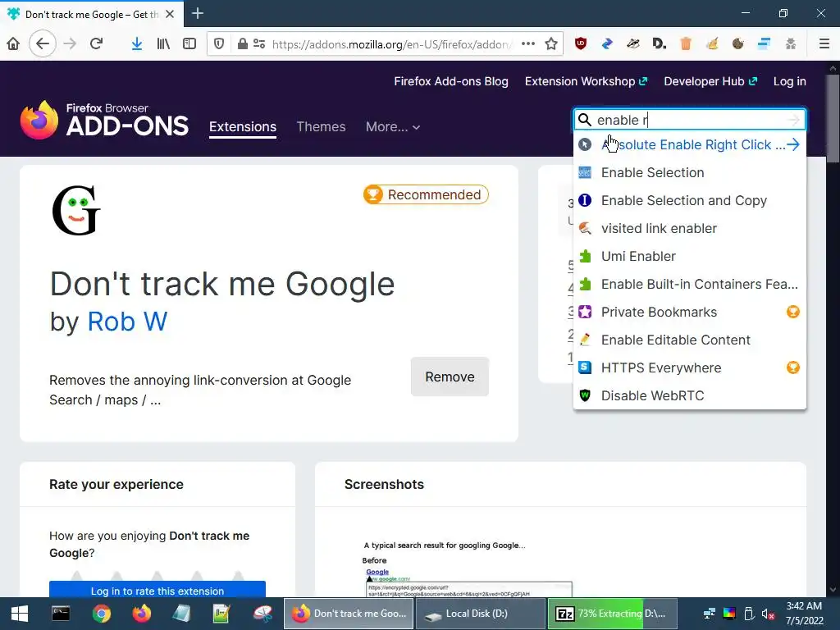
Task: Click the orange trash extension icon
Action: click(686, 44)
